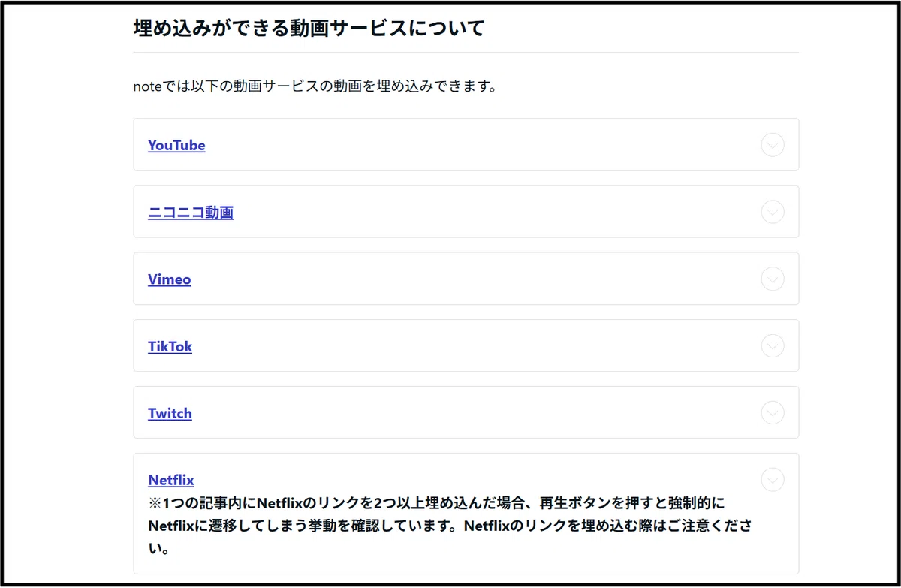Open the Vimeo link
This screenshot has width=901, height=588.
(x=170, y=279)
